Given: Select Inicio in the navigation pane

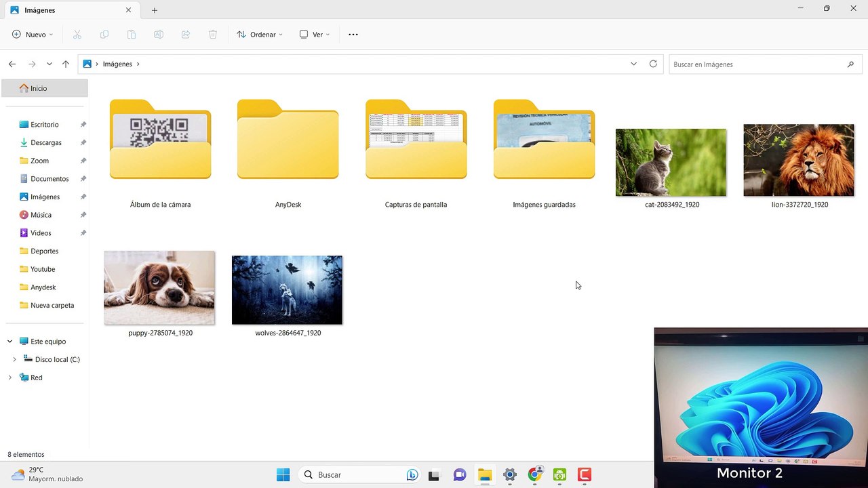Looking at the screenshot, I should tap(45, 88).
